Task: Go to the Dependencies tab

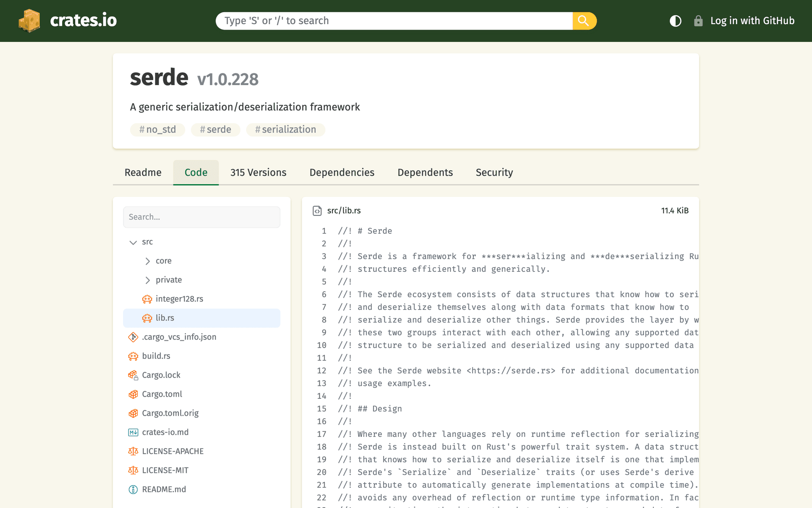Action: [x=342, y=172]
